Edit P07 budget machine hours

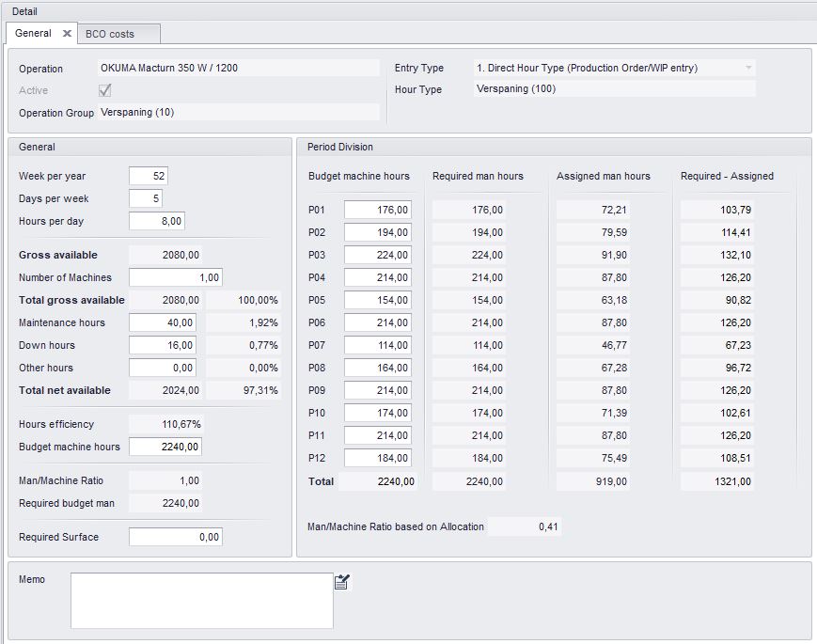point(378,345)
